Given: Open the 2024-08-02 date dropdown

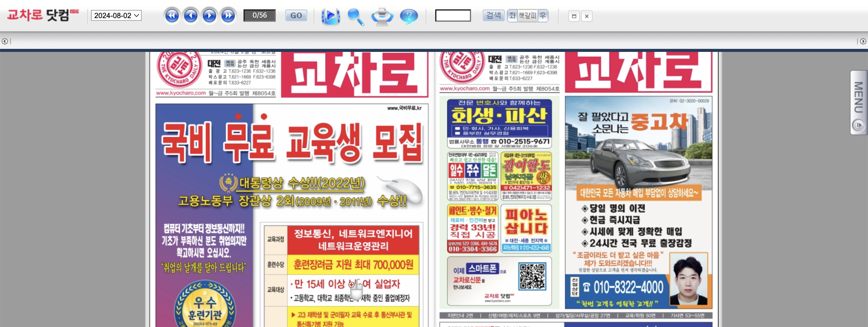Looking at the screenshot, I should point(116,15).
